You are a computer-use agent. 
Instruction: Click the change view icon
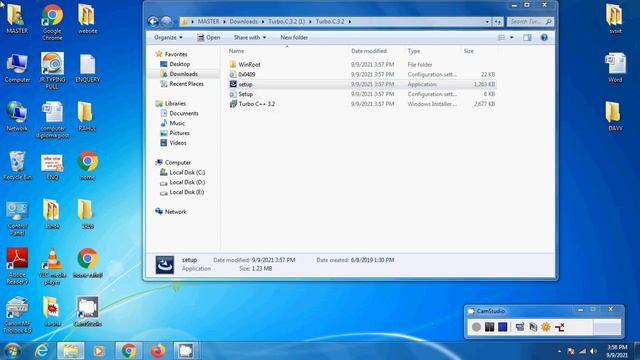[502, 38]
